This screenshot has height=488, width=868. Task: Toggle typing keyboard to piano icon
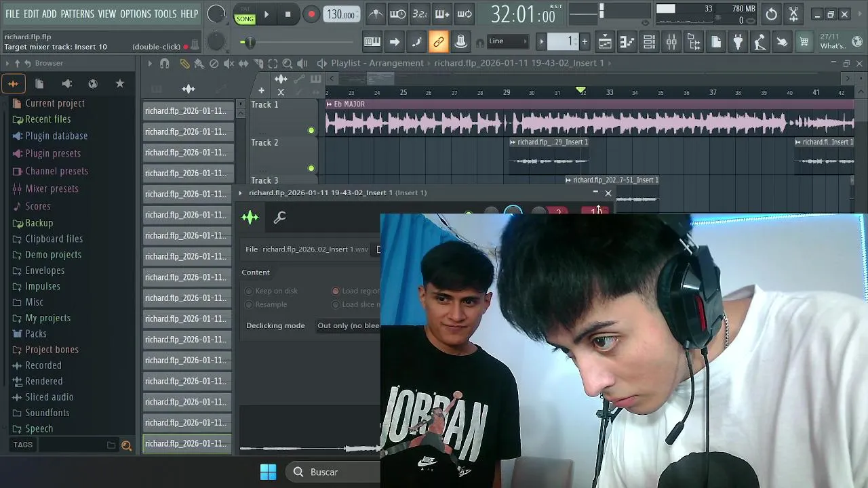372,42
